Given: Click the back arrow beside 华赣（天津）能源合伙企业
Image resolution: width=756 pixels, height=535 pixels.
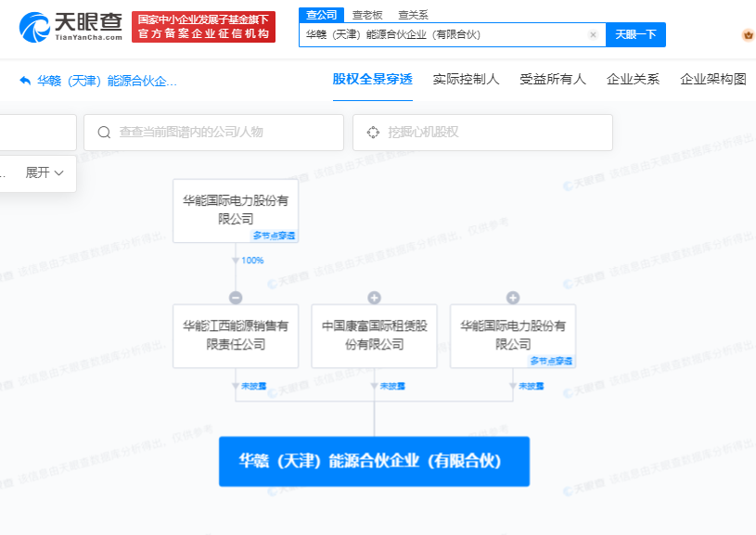Looking at the screenshot, I should tap(25, 81).
